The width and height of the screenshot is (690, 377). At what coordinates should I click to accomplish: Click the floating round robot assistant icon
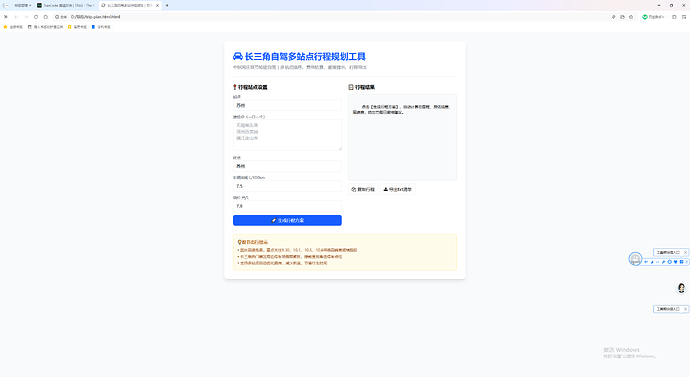[x=635, y=259]
